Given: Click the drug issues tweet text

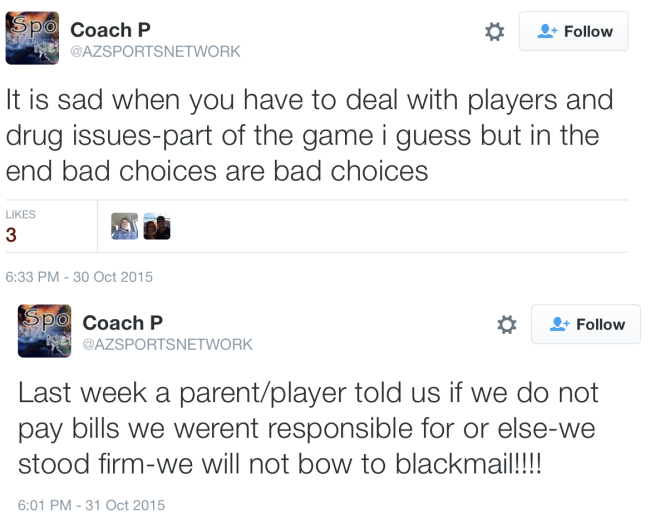Looking at the screenshot, I should (x=309, y=135).
